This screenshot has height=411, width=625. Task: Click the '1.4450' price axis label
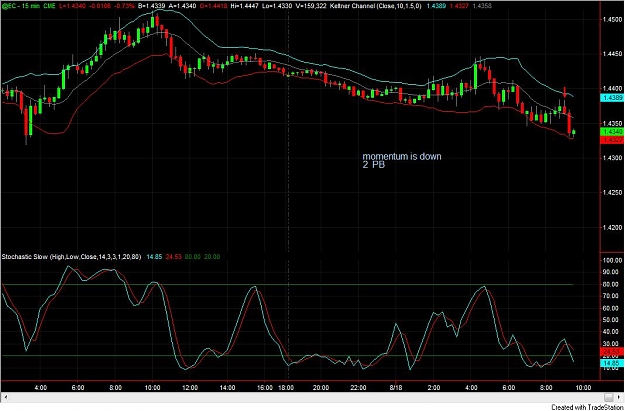pos(611,54)
